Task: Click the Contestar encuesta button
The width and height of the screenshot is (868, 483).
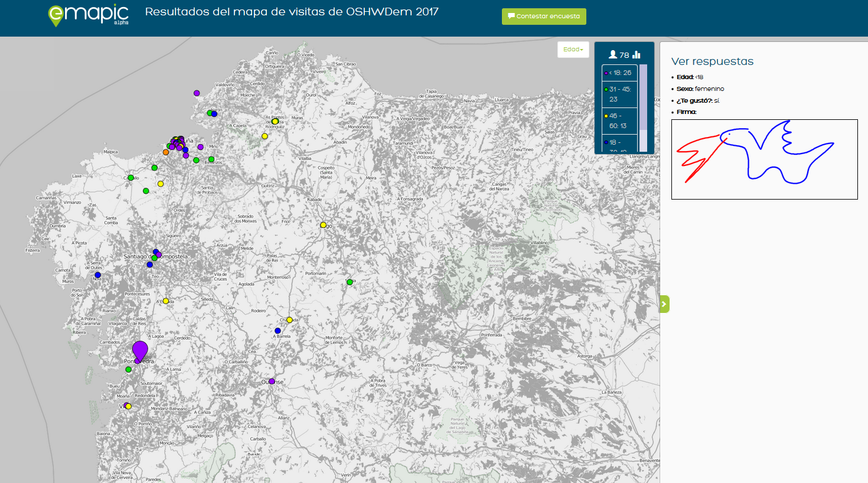Action: click(x=544, y=17)
